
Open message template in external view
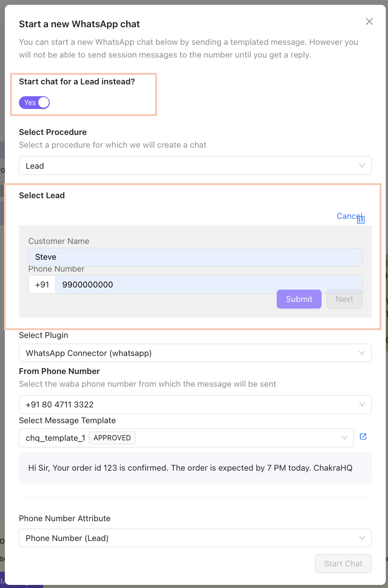[362, 436]
